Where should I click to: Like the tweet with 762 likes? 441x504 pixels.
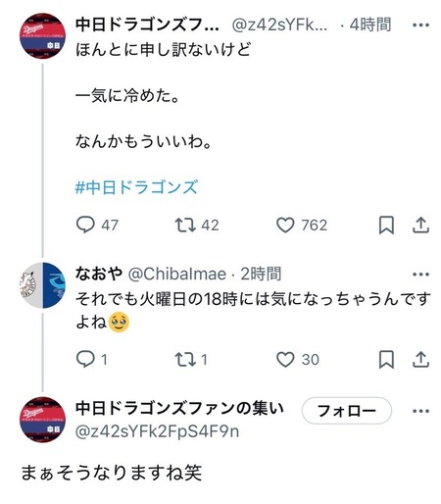tap(285, 226)
